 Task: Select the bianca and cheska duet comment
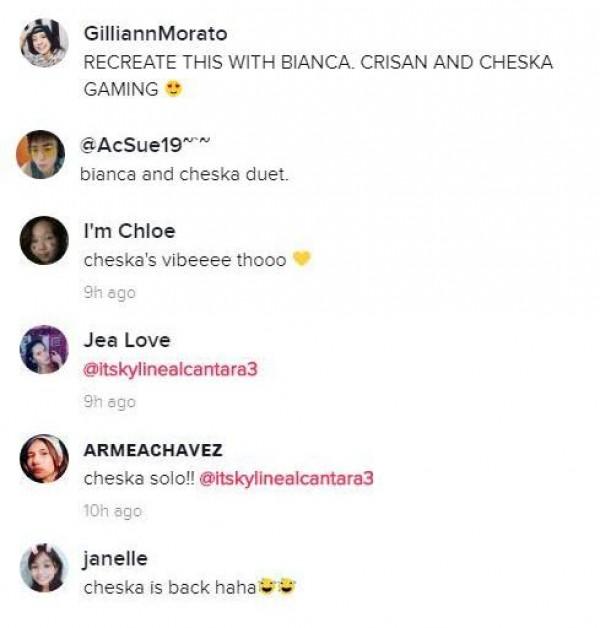[184, 174]
